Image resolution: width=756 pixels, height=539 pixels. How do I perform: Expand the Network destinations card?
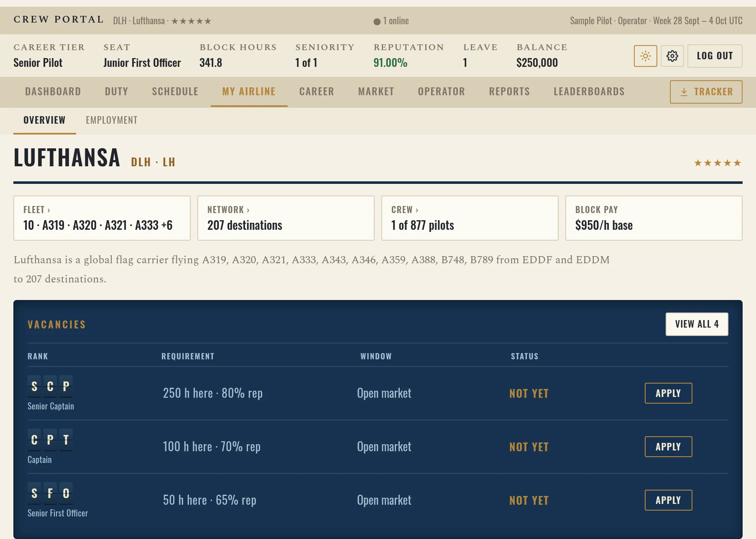click(286, 218)
